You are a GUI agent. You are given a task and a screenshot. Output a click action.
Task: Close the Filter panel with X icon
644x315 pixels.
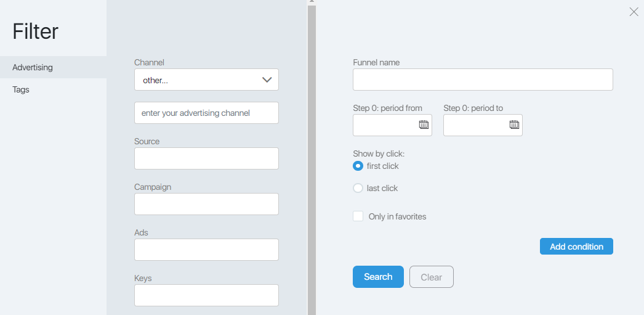click(634, 12)
